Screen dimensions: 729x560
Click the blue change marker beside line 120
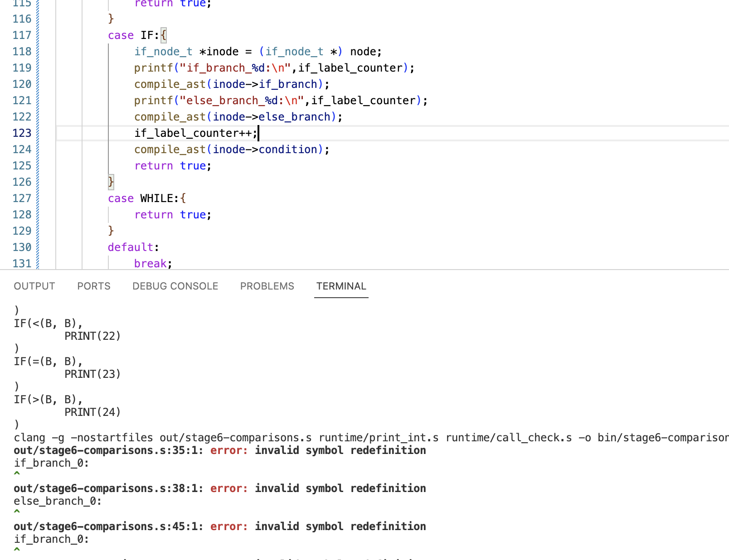pyautogui.click(x=38, y=84)
